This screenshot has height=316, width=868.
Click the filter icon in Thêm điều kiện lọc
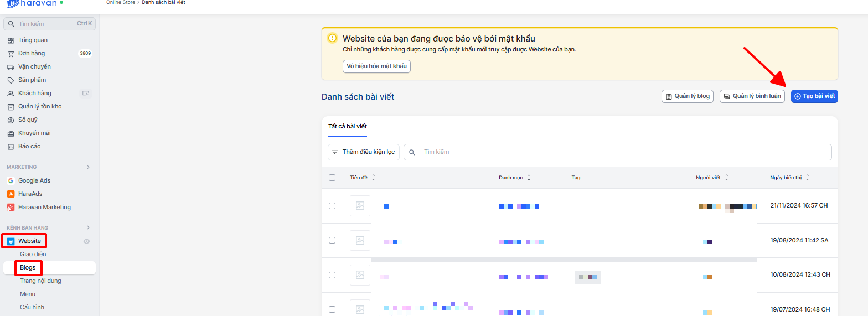(335, 152)
